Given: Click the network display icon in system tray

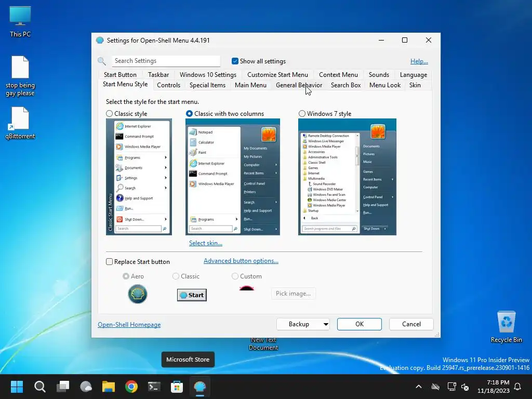Looking at the screenshot, I should 451,387.
